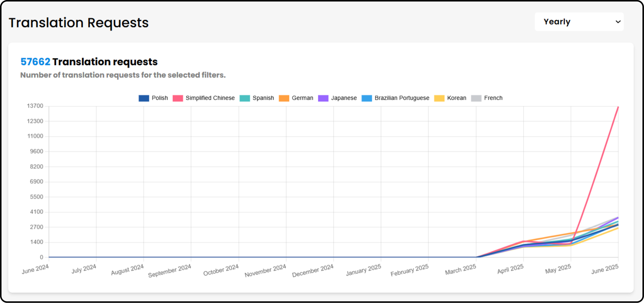Click the 11000 y-axis value

pos(35,136)
